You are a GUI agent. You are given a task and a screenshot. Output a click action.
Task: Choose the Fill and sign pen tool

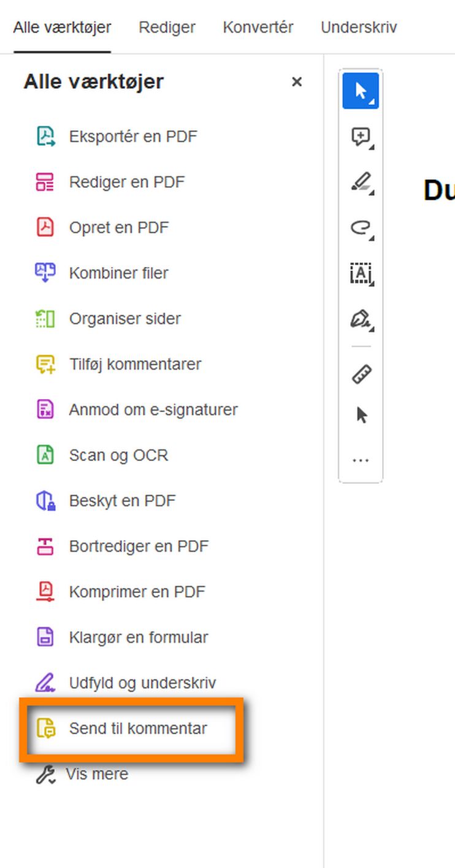point(359,319)
